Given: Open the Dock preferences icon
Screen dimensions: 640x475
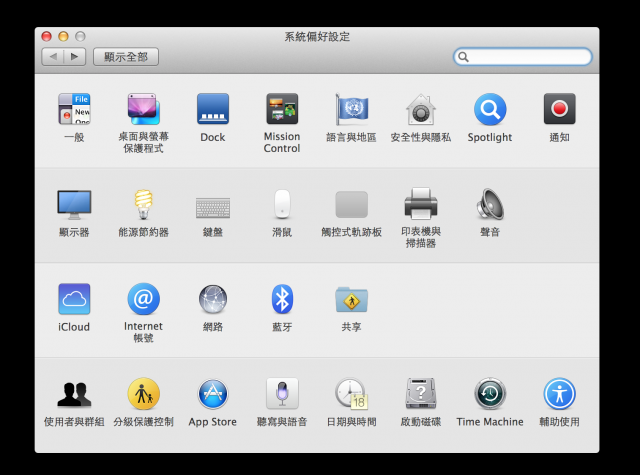Looking at the screenshot, I should point(213,109).
